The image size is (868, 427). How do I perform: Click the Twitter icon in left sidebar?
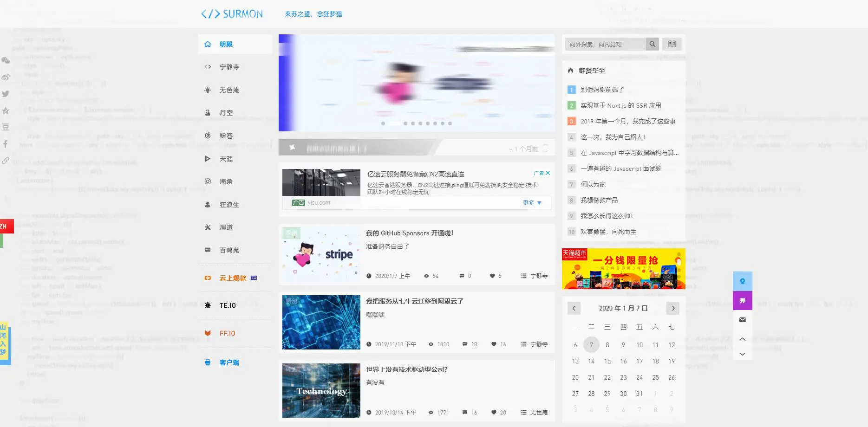coord(6,94)
